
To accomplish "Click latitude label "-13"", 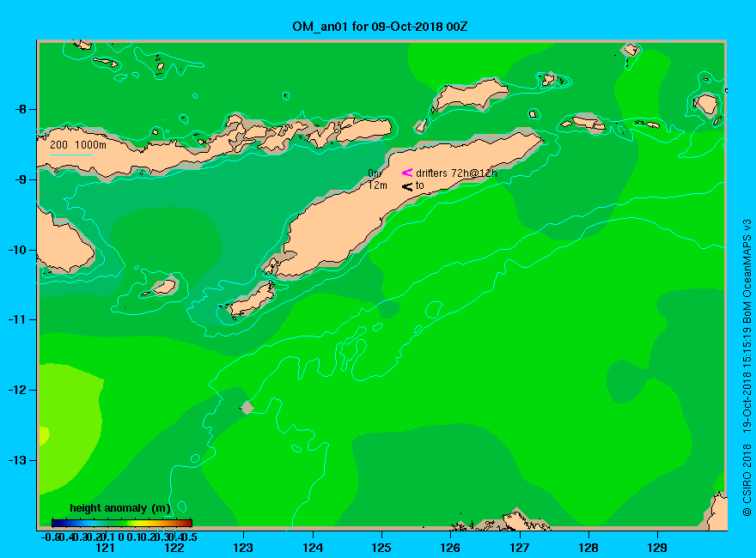I will [x=17, y=460].
